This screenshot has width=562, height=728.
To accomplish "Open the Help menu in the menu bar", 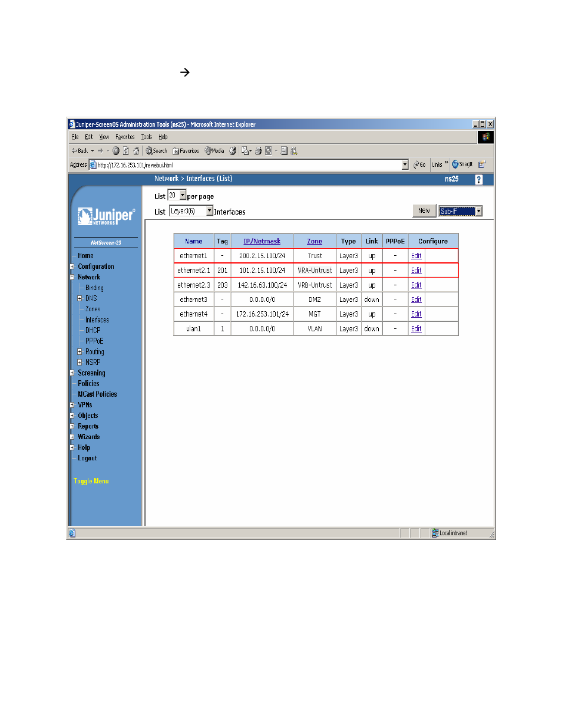I will tap(163, 137).
